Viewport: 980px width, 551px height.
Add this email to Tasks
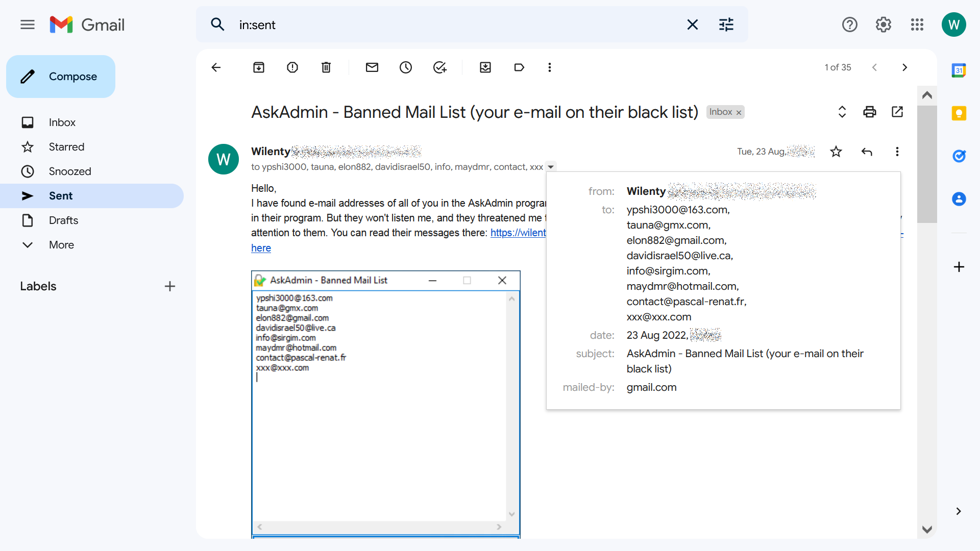point(439,67)
